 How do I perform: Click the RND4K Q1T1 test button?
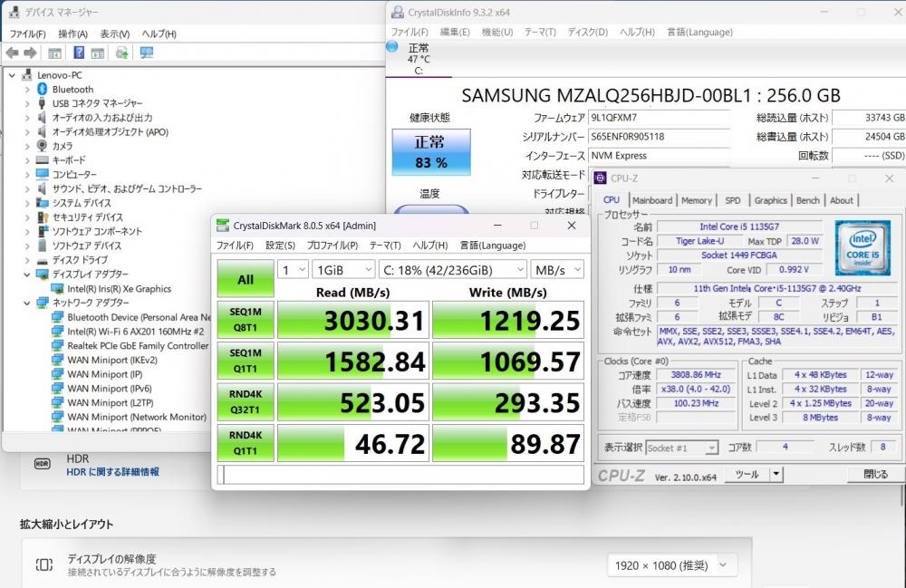tap(246, 443)
